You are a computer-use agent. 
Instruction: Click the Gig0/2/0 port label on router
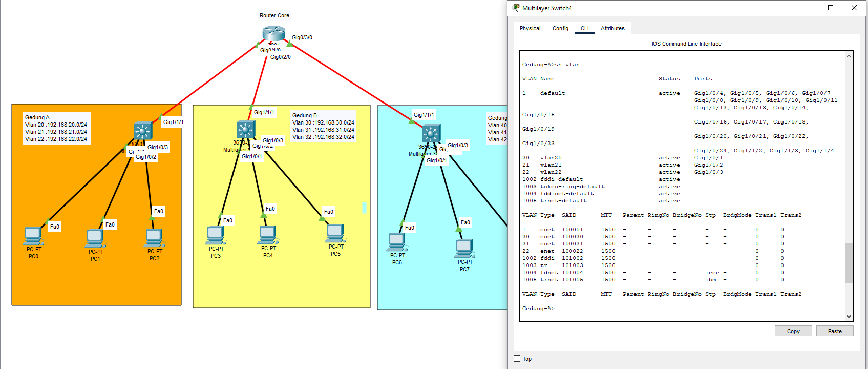tap(281, 57)
